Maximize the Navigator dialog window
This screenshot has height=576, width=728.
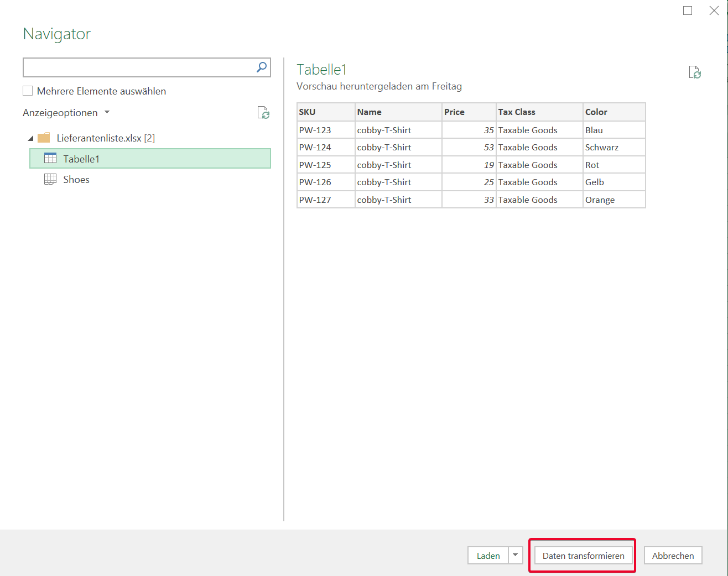pos(688,11)
